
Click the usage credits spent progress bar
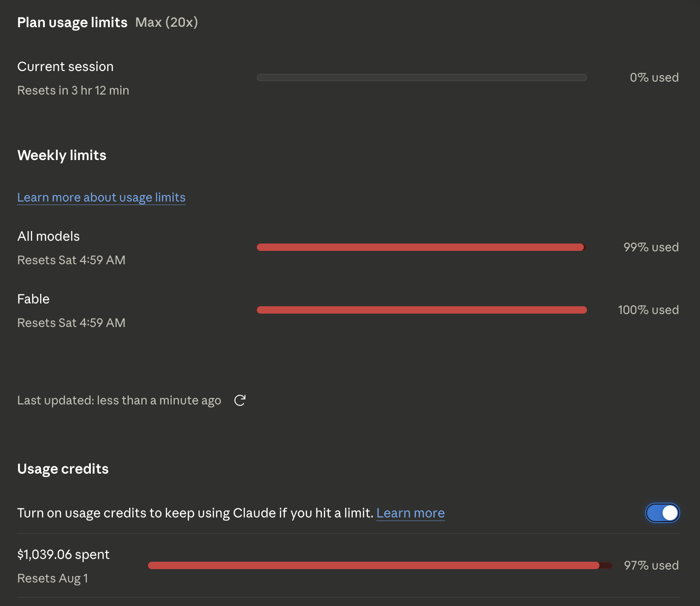[x=380, y=565]
